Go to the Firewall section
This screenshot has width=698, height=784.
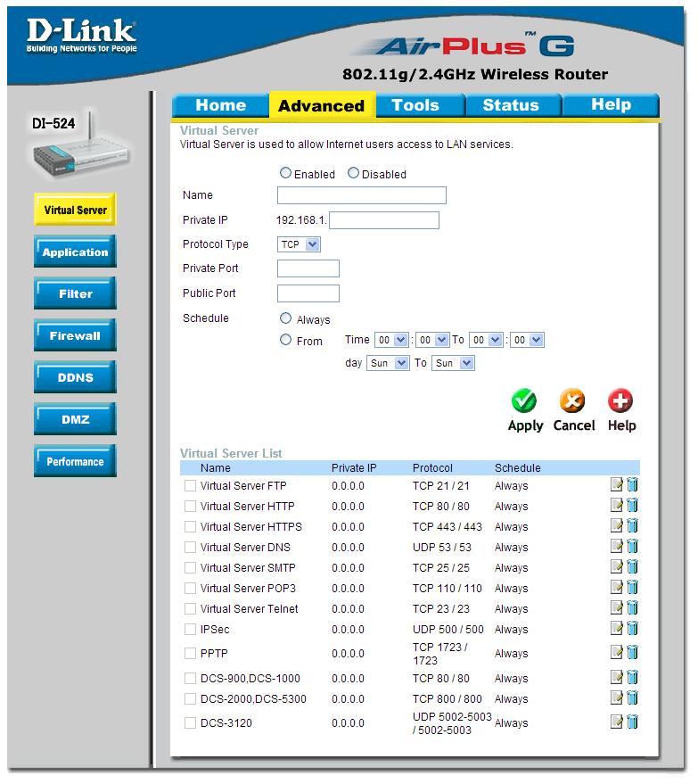(x=75, y=336)
